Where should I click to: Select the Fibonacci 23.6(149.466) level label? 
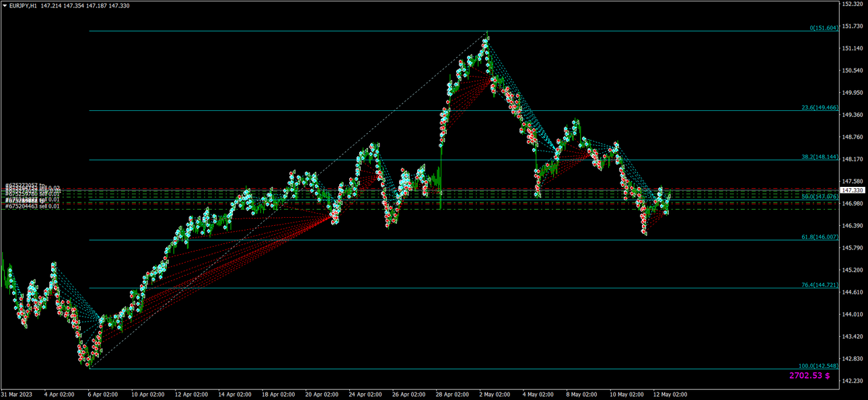[x=820, y=108]
